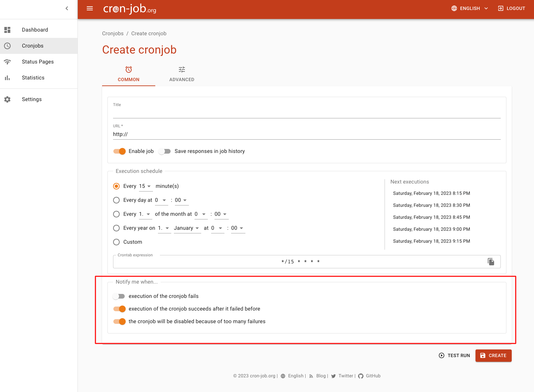This screenshot has width=534, height=392.
Task: Open the monthly schedule minute dropdown
Action: click(x=221, y=214)
